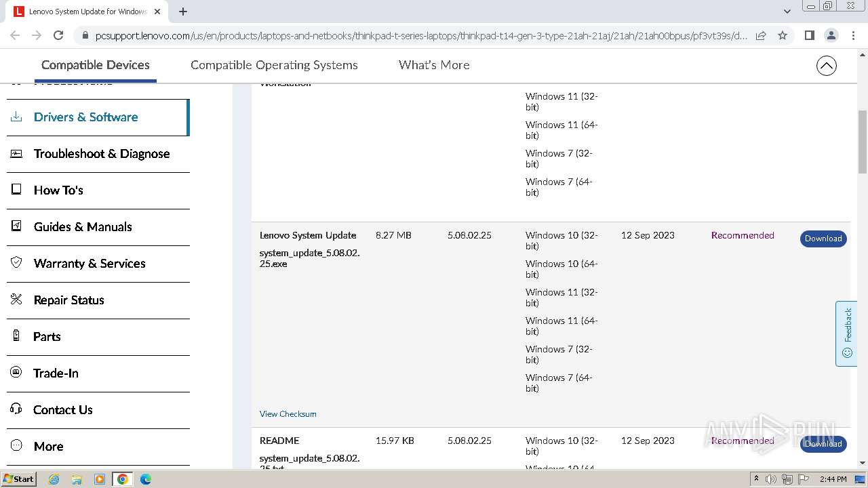This screenshot has width=868, height=488.
Task: Open the Chrome profile avatar
Action: (831, 35)
